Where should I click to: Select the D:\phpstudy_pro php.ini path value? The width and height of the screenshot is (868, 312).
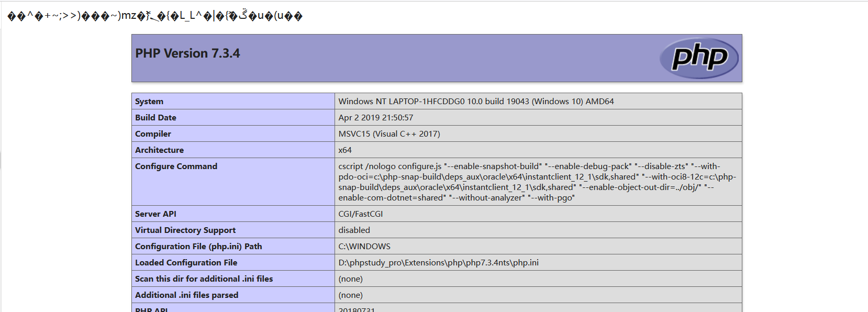click(438, 263)
